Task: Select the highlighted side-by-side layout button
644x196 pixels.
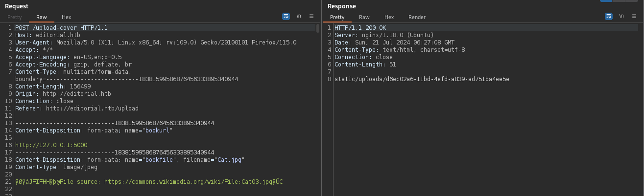Action: pyautogui.click(x=606, y=1)
